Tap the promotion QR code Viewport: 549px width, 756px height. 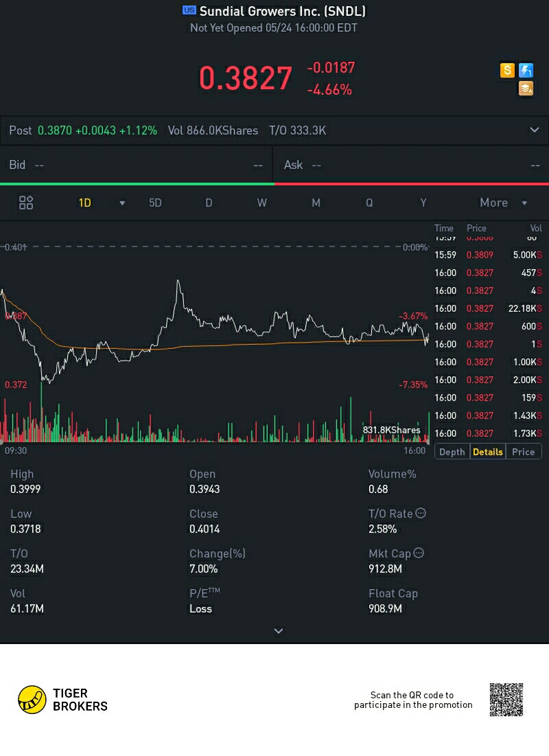click(506, 700)
